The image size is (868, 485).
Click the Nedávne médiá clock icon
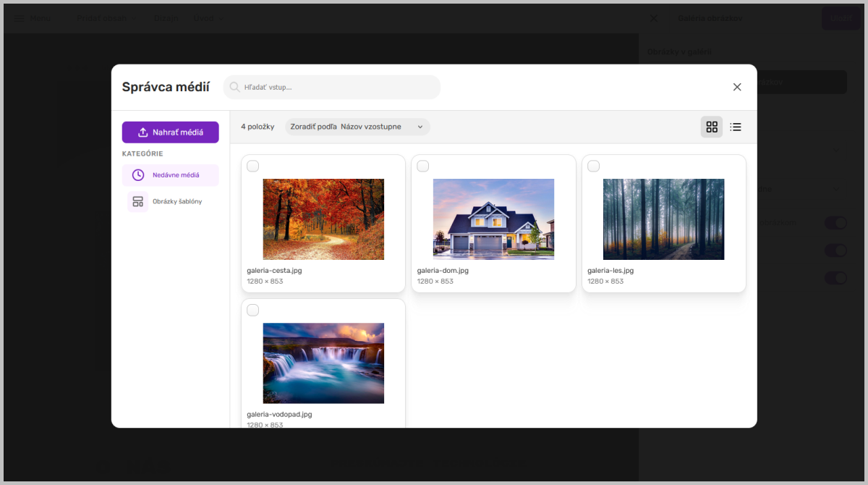(x=138, y=175)
